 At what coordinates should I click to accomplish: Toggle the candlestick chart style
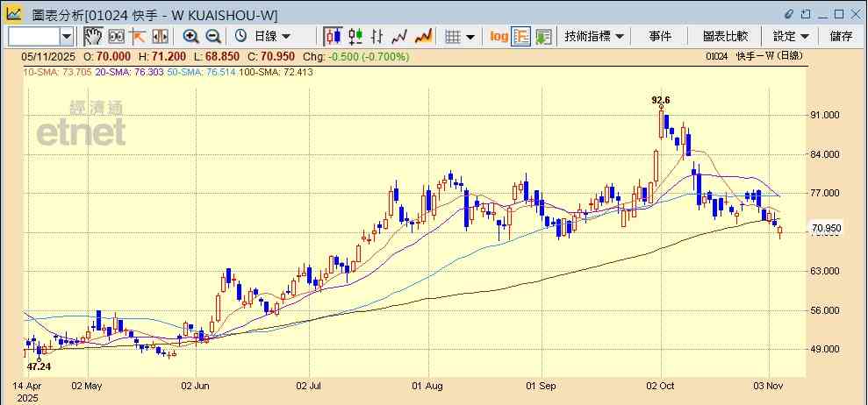click(x=333, y=36)
